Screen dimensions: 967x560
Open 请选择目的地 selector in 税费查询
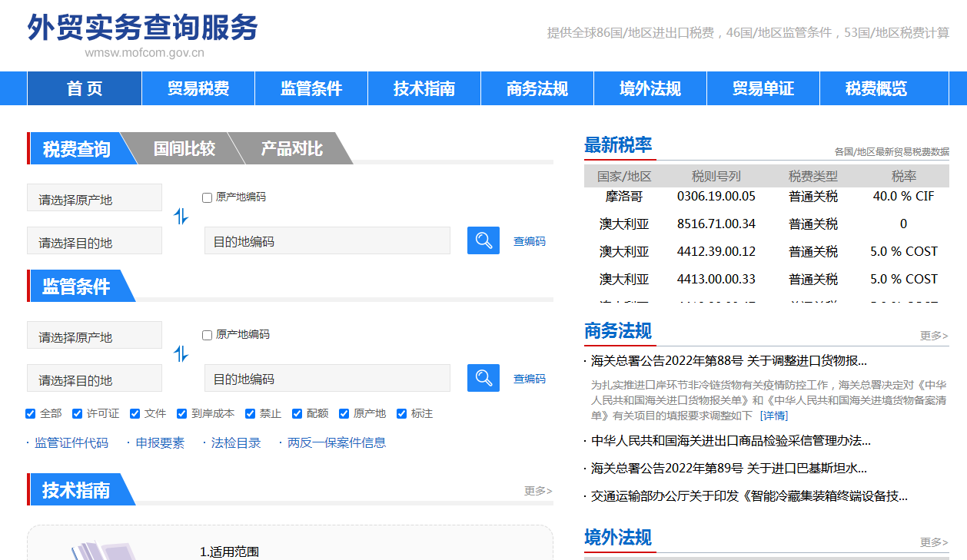pos(95,241)
